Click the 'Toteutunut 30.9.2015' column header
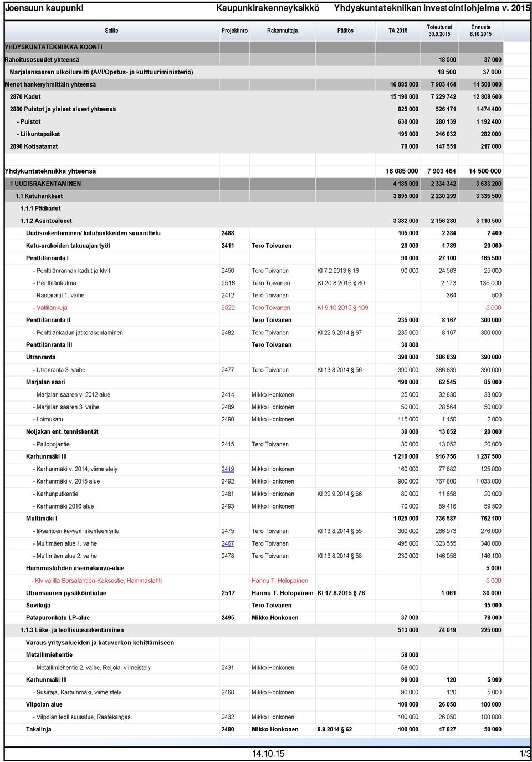The width and height of the screenshot is (532, 762). pos(439,31)
